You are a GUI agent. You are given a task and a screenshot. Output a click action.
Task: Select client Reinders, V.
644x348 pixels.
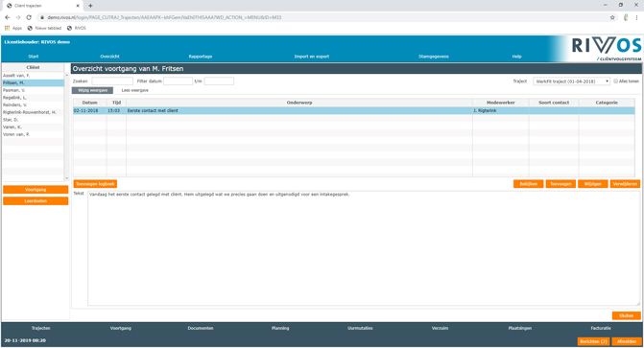pyautogui.click(x=33, y=105)
